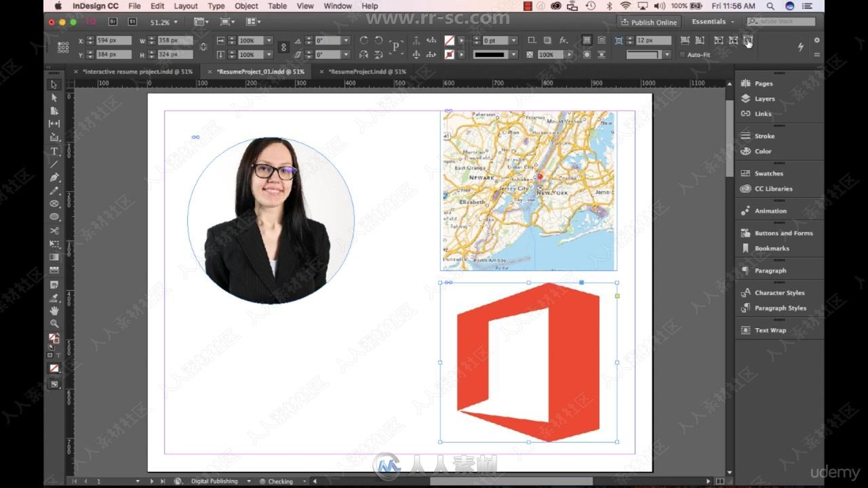This screenshot has width=868, height=488.
Task: Toggle wrap around bounding box
Action: pos(602,41)
